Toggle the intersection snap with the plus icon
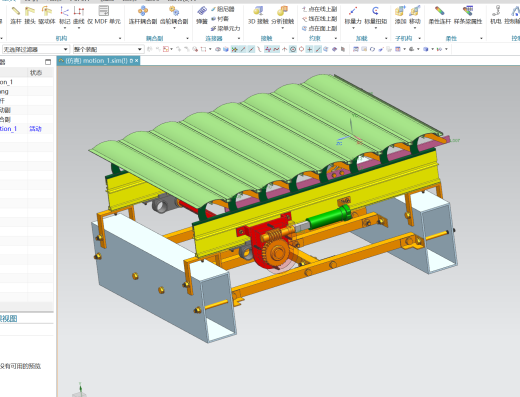This screenshot has height=397, width=520. [310, 49]
